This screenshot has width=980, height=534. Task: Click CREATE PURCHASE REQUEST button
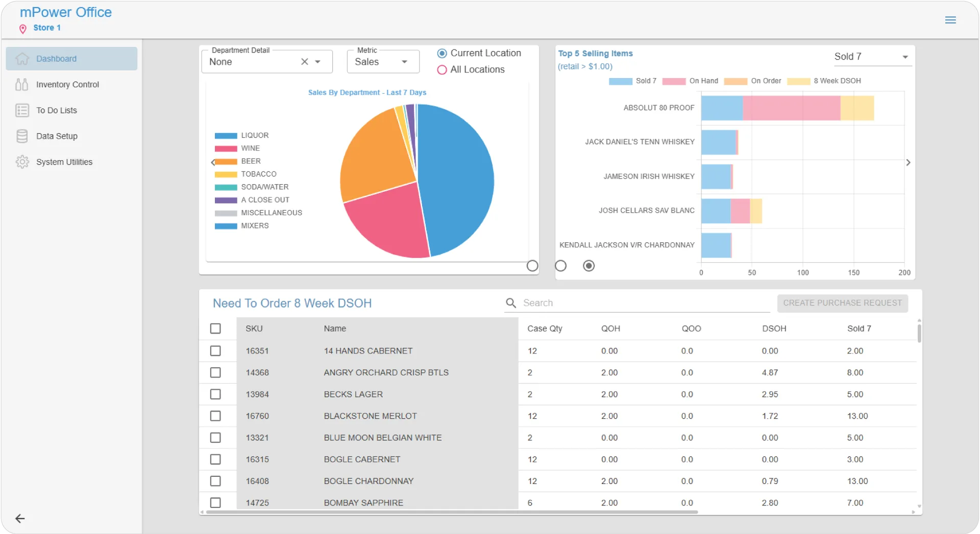click(x=842, y=303)
